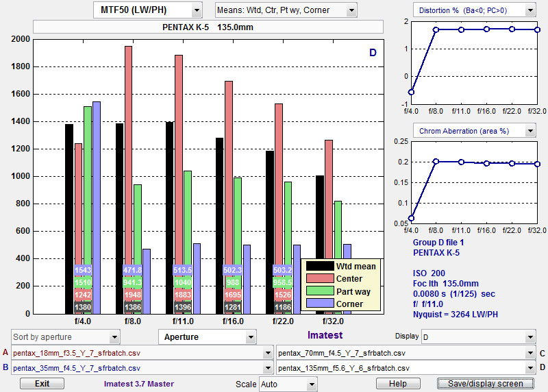Click the PENTAX K-5 135.0mm title field

[208, 27]
